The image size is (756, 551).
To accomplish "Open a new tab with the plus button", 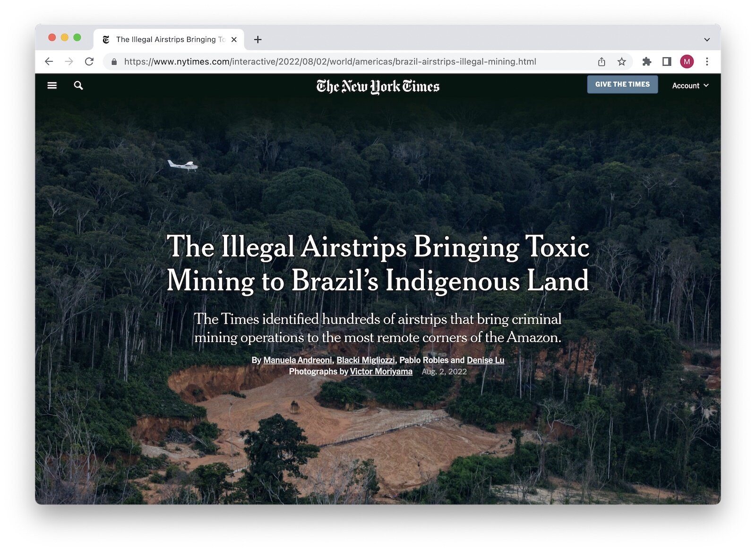I will click(258, 40).
